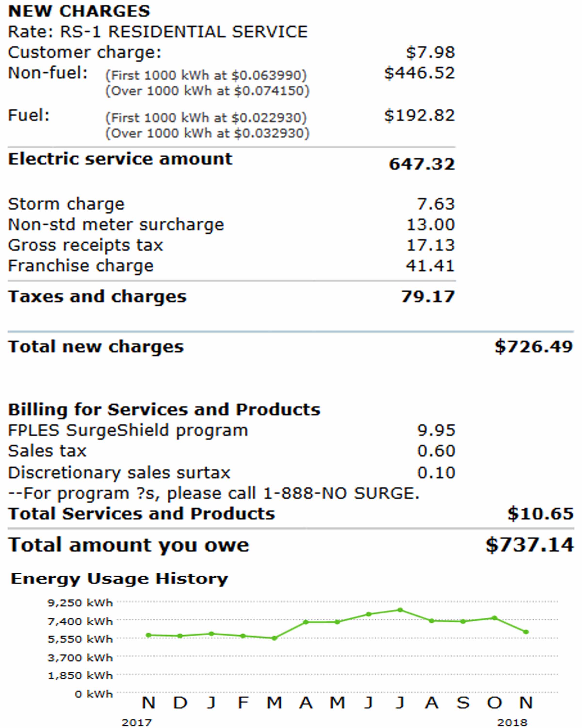
Task: Click the Non-std meter surcharge label
Action: pyautogui.click(x=116, y=225)
